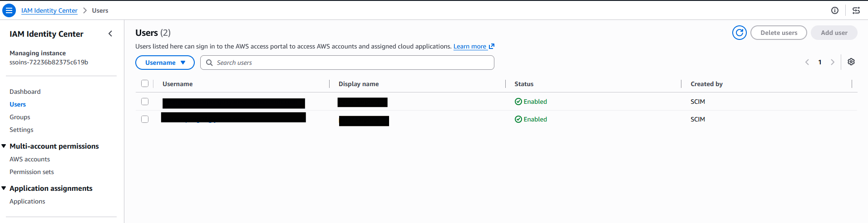The width and height of the screenshot is (868, 223).
Task: Sort by Created by column header
Action: (x=706, y=84)
